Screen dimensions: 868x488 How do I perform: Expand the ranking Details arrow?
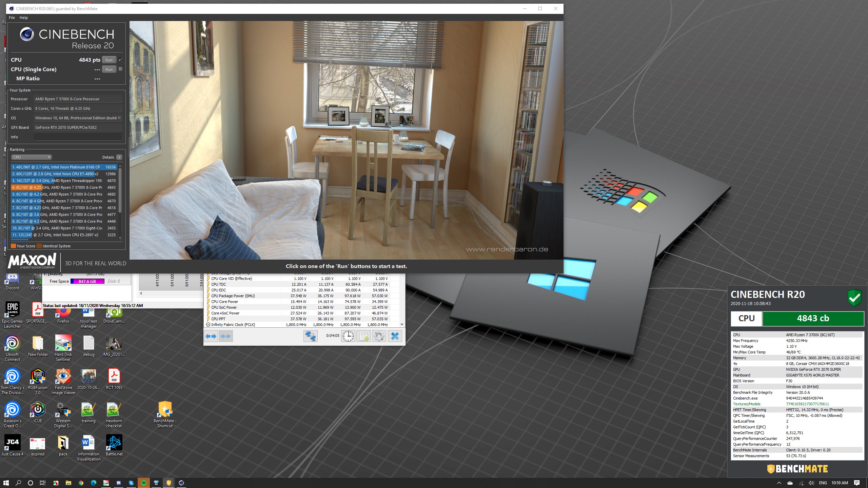coord(119,157)
